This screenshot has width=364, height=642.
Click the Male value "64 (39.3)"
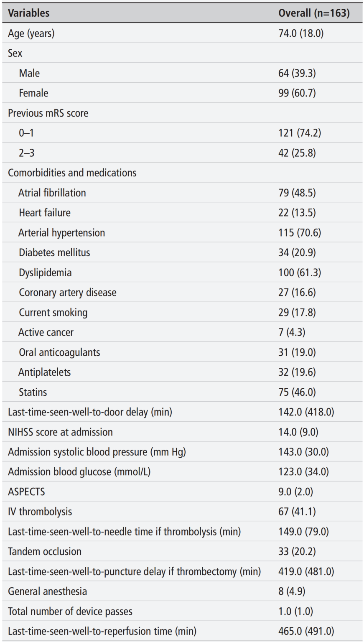pos(297,73)
